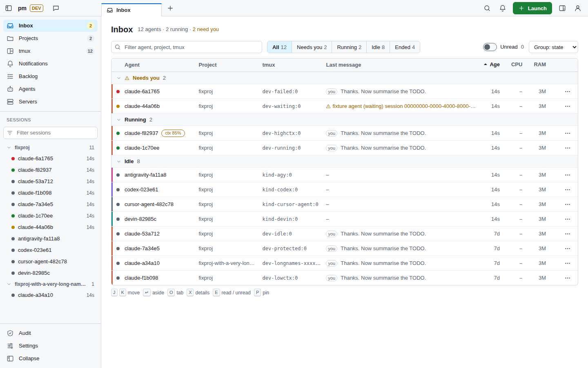Toggle the Unread switch

tap(490, 47)
